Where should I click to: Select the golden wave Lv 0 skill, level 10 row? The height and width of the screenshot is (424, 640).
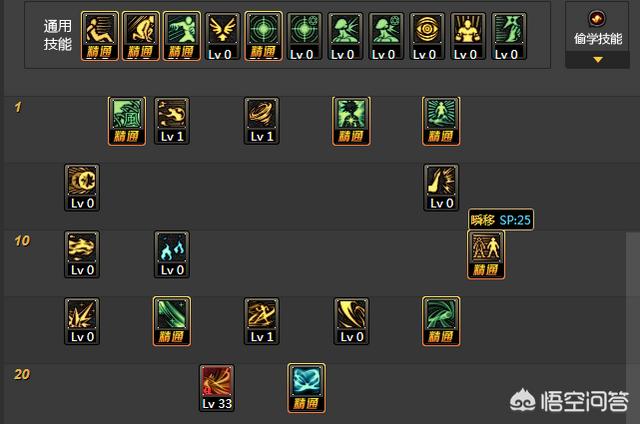[82, 255]
